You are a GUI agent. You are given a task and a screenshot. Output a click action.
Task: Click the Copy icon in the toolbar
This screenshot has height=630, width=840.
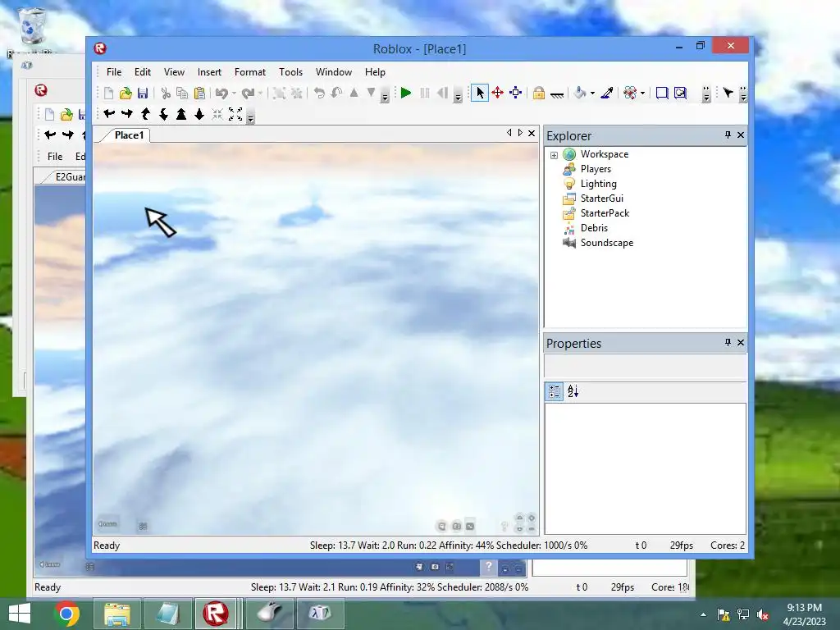tap(182, 94)
